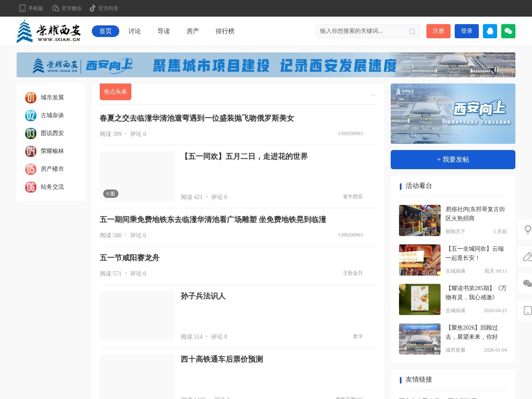Open author 老牛西安

[353, 197]
